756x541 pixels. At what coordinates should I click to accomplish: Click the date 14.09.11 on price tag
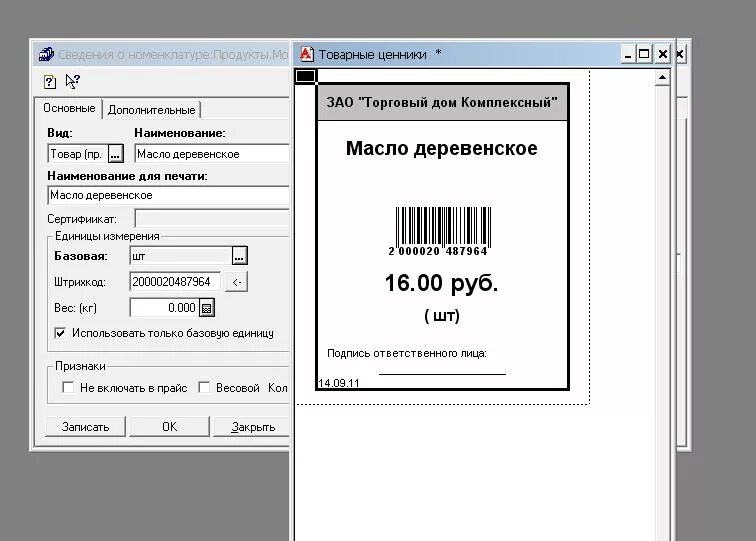[339, 383]
